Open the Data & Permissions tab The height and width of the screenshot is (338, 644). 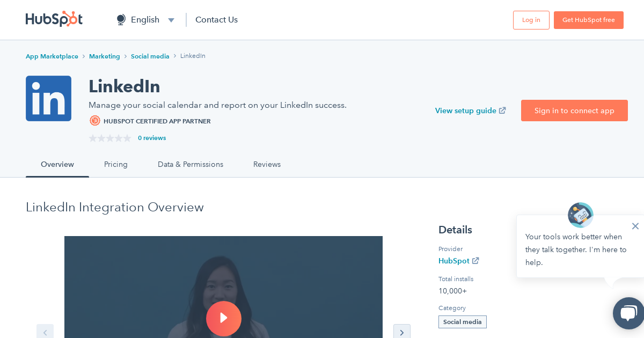coord(191,164)
